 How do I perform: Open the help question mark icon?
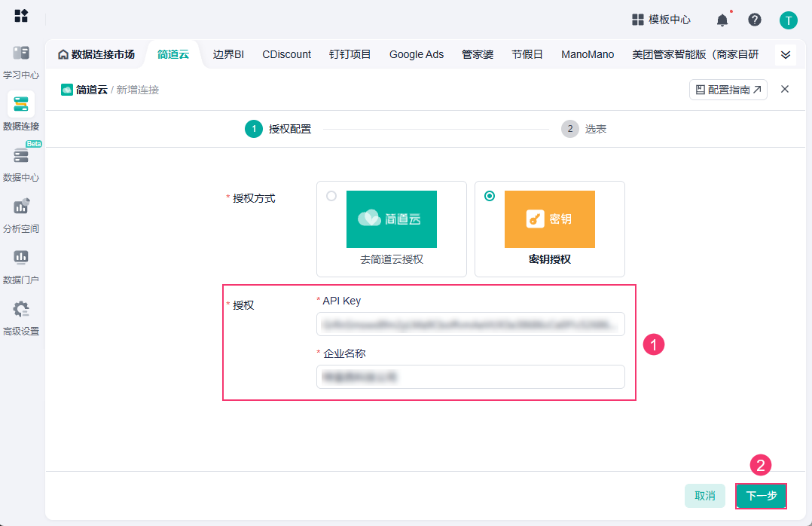tap(755, 20)
